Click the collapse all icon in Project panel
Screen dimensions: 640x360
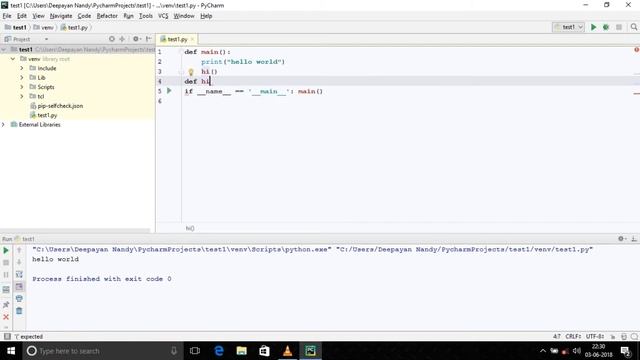[x=122, y=39]
